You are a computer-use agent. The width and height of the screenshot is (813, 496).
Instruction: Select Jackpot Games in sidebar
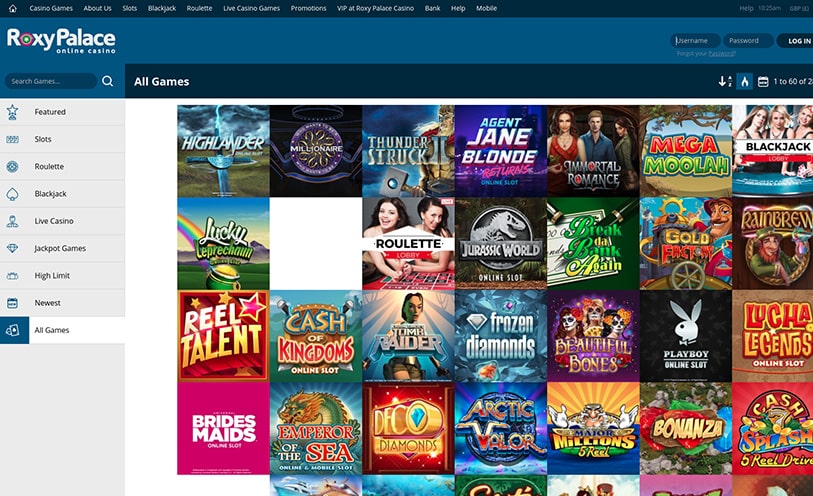point(62,248)
